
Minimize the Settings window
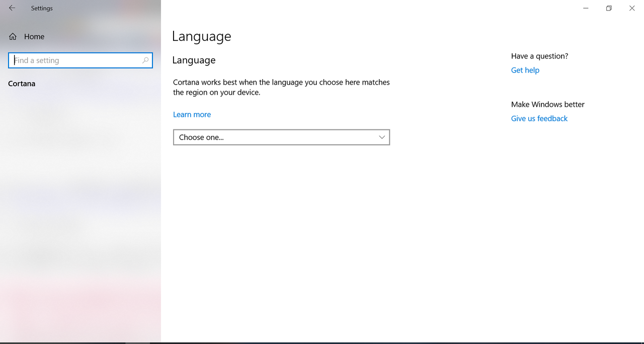tap(586, 8)
